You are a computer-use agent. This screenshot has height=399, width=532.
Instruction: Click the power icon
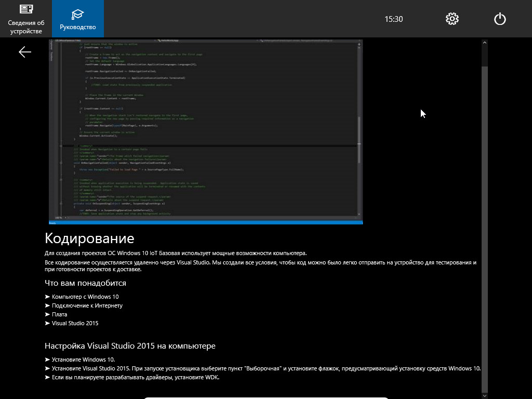point(500,19)
